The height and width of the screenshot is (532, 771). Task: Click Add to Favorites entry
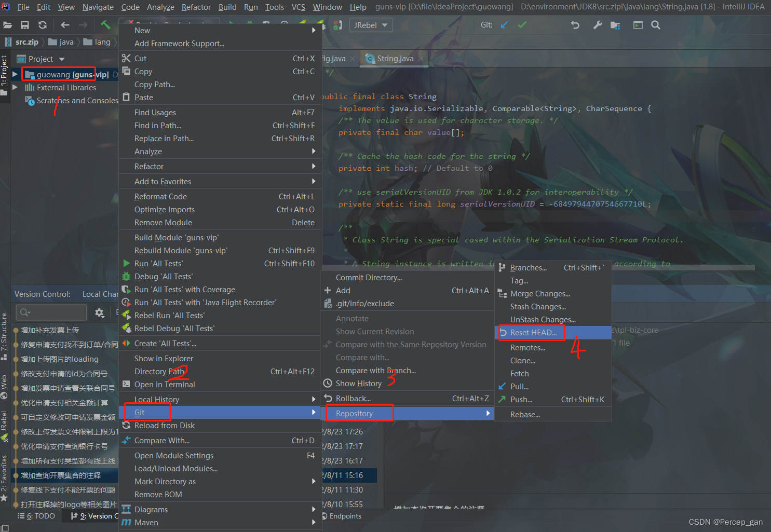[x=220, y=181]
